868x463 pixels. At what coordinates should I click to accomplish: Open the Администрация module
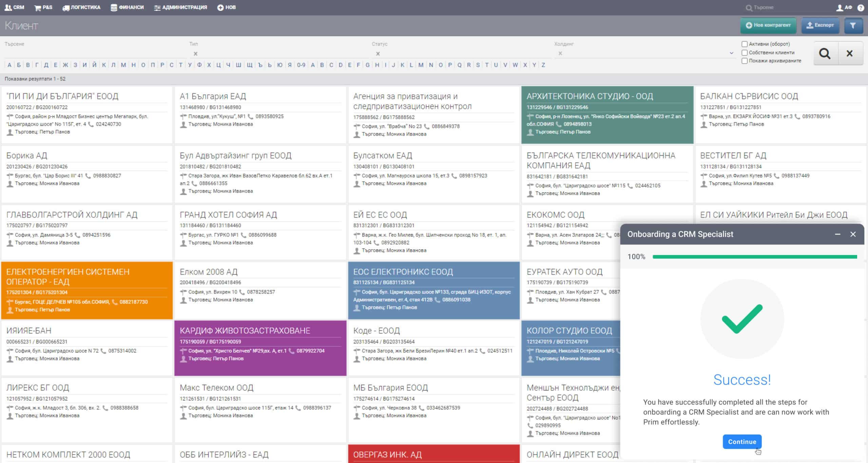pos(181,7)
